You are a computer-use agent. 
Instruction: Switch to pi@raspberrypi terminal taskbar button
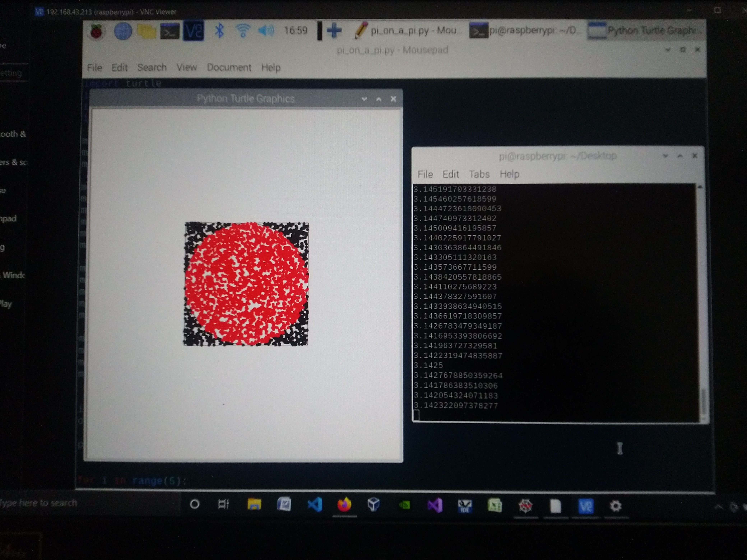527,31
